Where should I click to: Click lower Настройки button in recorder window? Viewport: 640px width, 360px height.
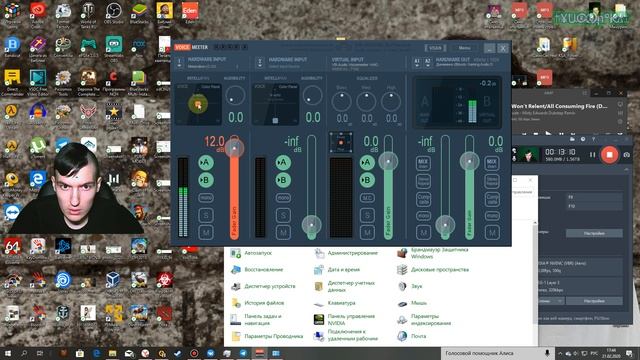[x=594, y=301]
